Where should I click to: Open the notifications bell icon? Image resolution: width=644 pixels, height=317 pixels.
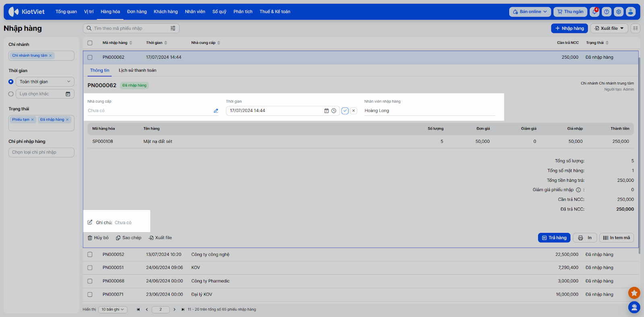tap(594, 12)
